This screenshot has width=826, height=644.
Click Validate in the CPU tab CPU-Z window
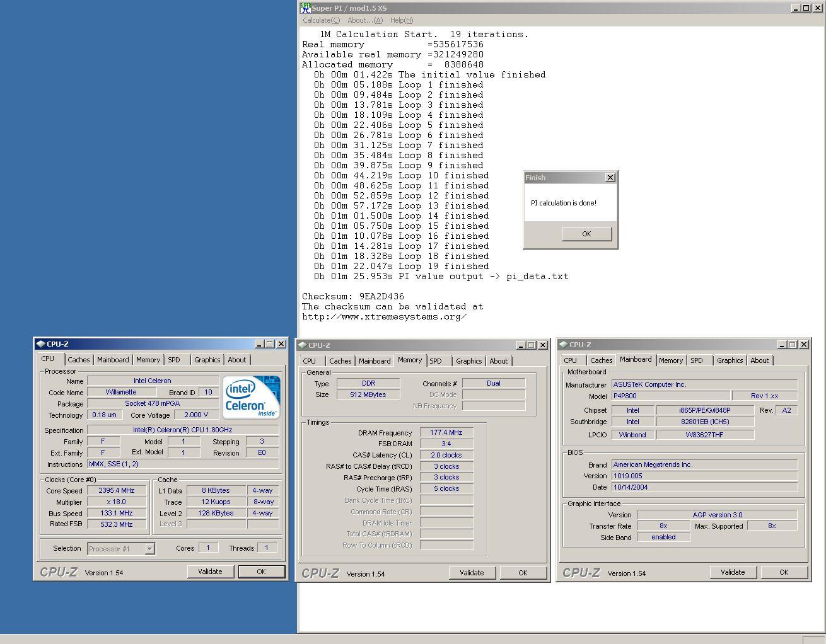click(210, 572)
